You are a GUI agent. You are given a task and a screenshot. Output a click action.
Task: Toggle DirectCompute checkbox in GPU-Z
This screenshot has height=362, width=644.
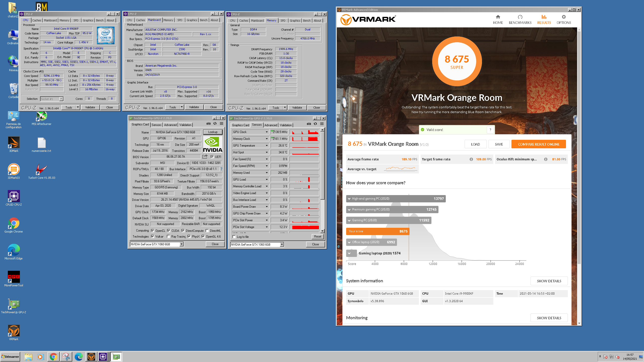(x=183, y=231)
